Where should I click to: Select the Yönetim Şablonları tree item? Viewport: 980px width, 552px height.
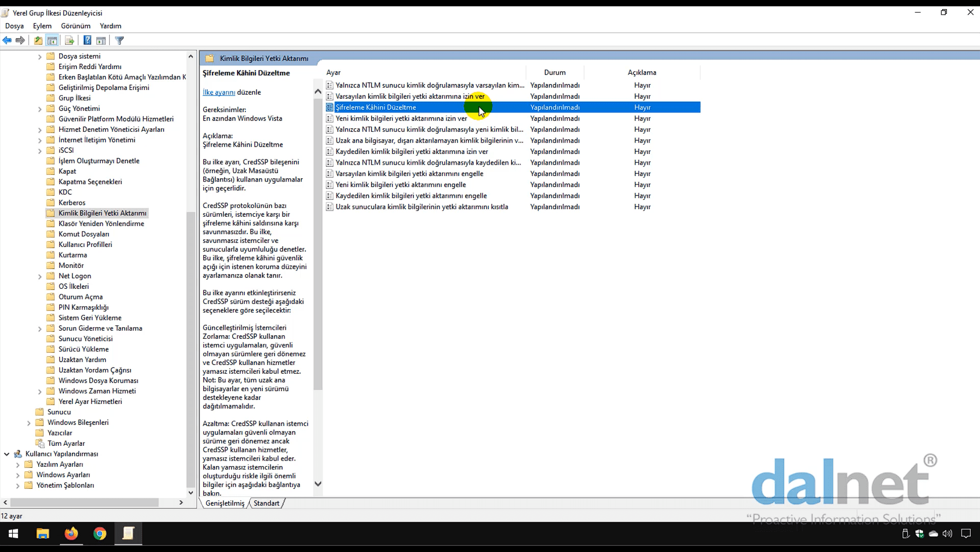click(x=65, y=486)
